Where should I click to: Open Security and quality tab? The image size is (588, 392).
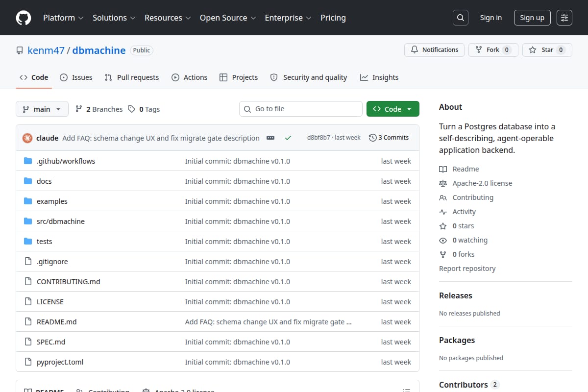click(309, 77)
